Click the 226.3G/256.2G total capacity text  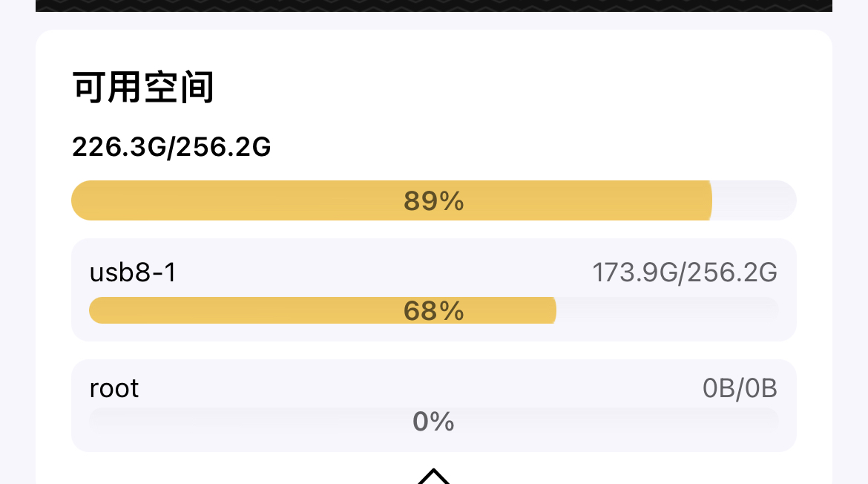[x=171, y=148]
